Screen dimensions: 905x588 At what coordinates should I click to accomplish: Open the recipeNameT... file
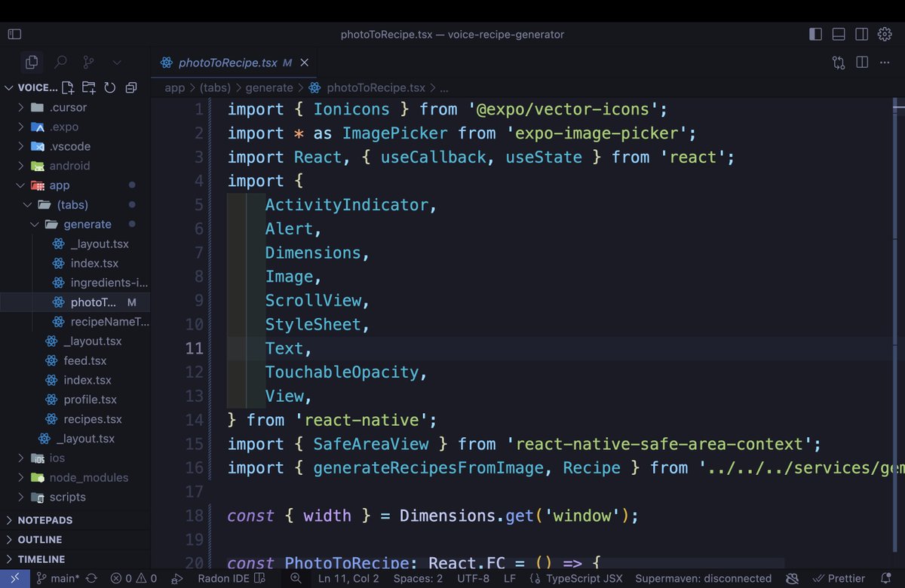click(x=75, y=323)
